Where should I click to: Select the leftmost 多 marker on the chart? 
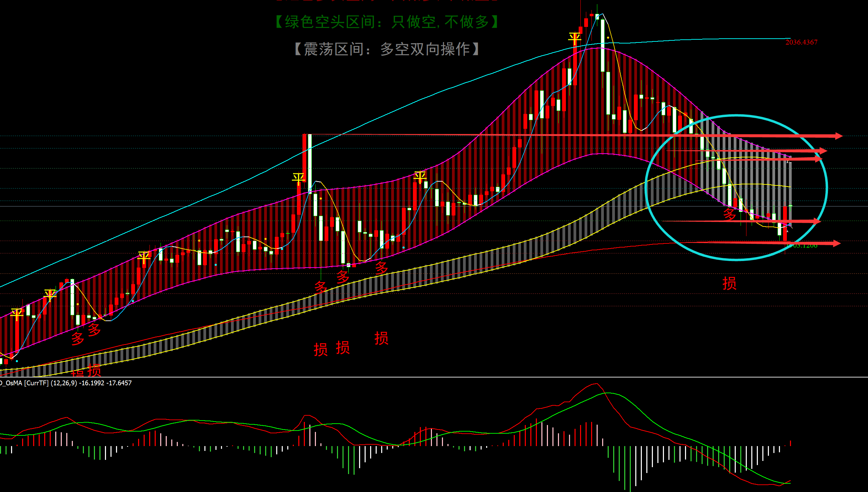tap(78, 338)
